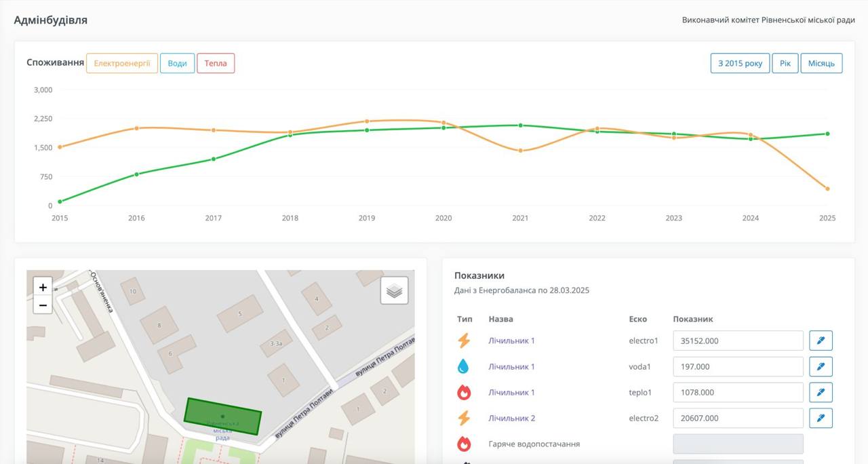The image size is (868, 464).
Task: Switch chart range to Рік
Action: coord(785,63)
